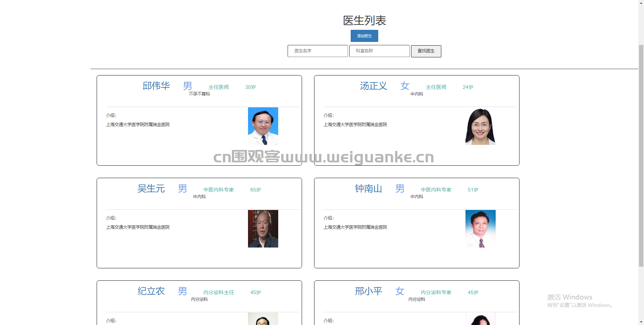Click 中医内科专家 title in 吴生元 card
644x325 pixels.
219,190
